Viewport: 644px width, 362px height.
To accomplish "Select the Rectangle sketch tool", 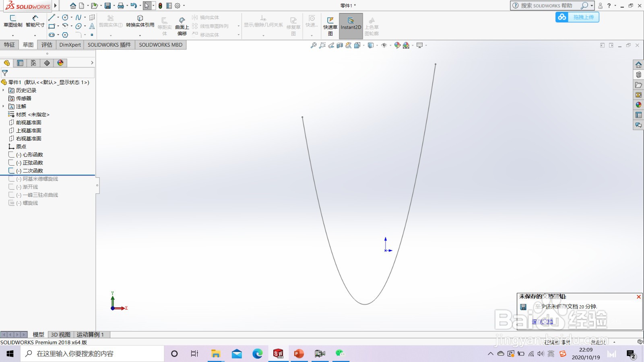I will [52, 26].
